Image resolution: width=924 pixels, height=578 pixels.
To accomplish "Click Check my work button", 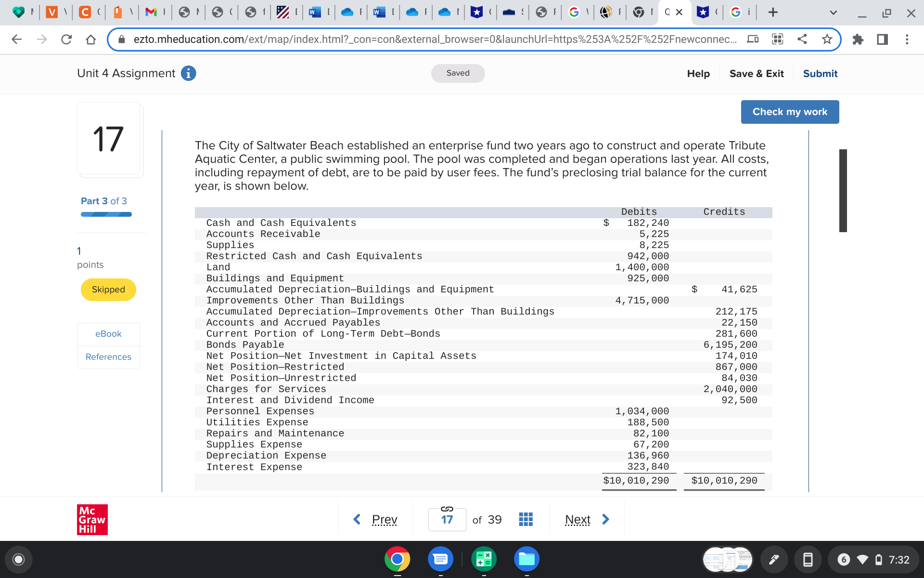I will click(790, 112).
